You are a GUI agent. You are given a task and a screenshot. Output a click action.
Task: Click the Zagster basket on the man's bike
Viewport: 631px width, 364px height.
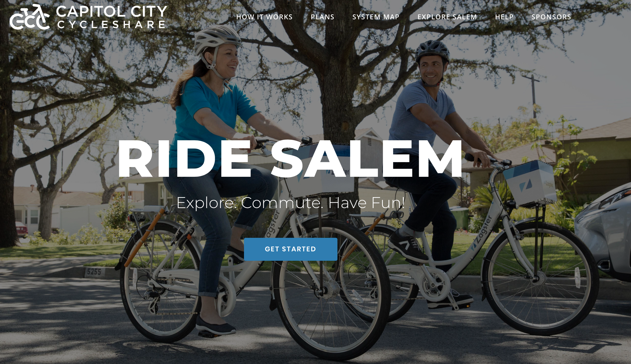pyautogui.click(x=530, y=183)
